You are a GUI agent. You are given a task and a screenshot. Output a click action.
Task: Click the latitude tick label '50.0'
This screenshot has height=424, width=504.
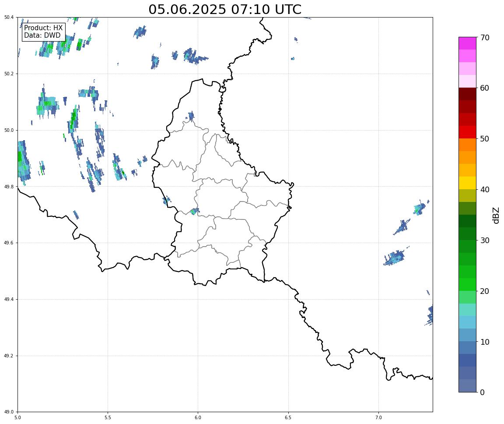(9, 130)
